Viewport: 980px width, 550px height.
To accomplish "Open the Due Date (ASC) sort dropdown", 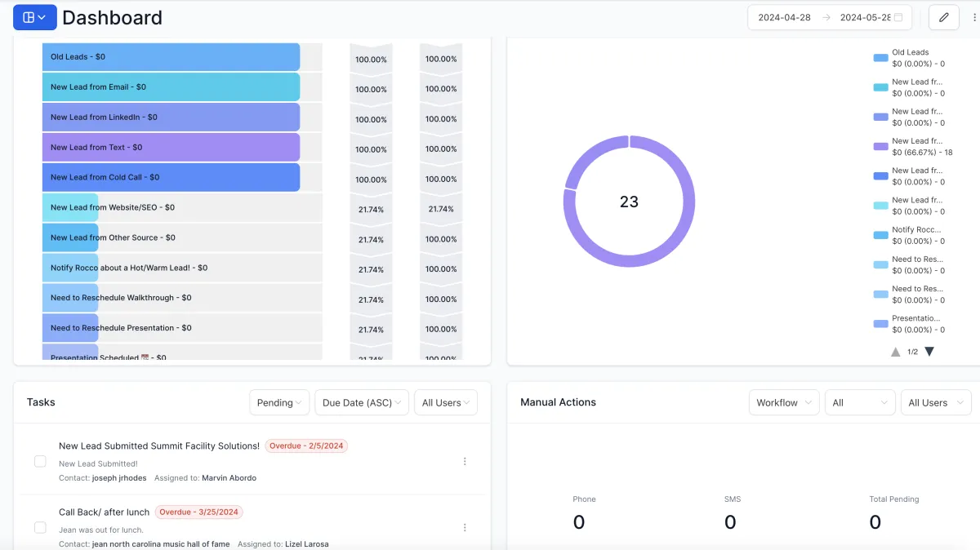I will (362, 402).
